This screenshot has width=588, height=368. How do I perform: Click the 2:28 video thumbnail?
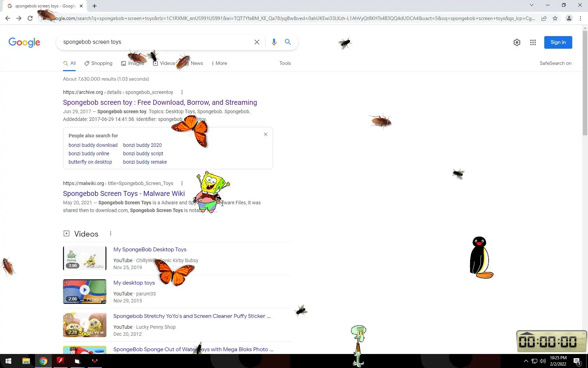coord(85,325)
